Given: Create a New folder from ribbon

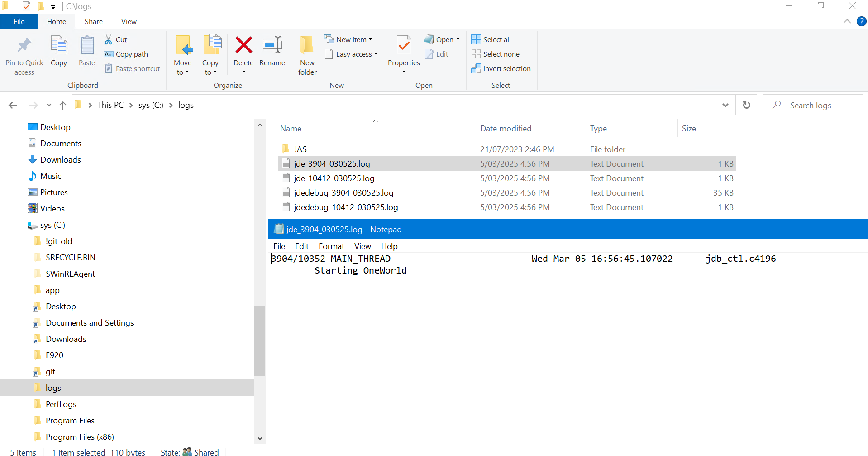Looking at the screenshot, I should [x=307, y=54].
